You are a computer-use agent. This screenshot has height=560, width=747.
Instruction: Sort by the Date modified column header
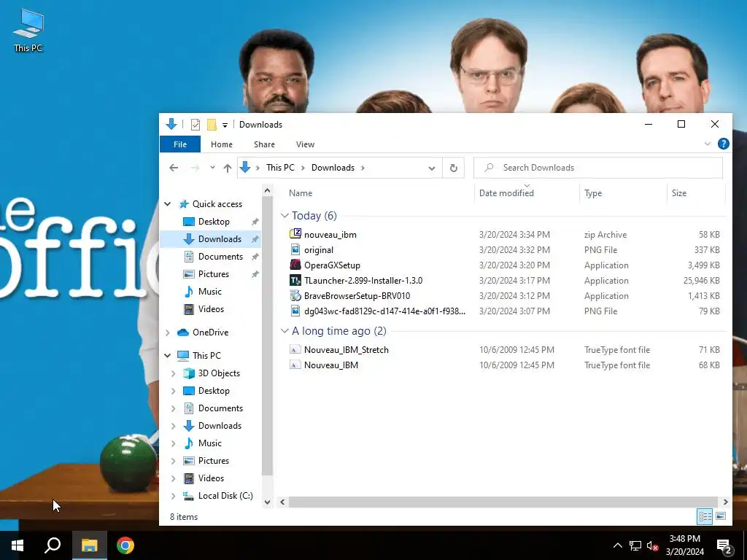click(506, 193)
